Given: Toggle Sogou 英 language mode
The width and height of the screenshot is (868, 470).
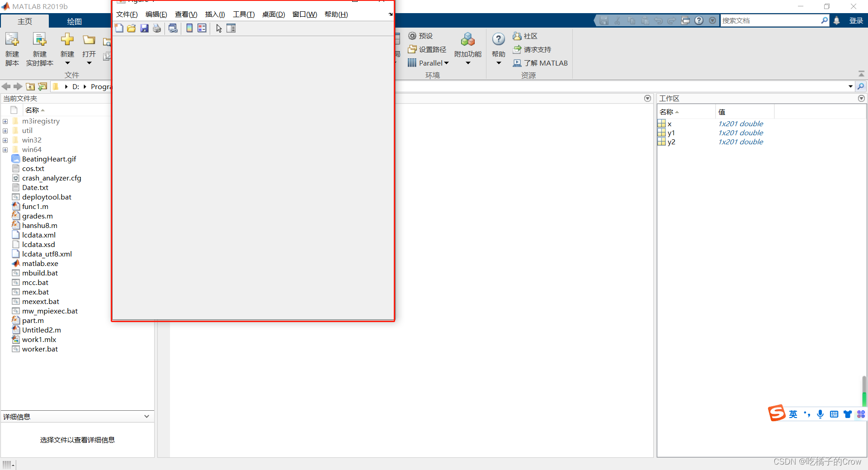Looking at the screenshot, I should [793, 414].
